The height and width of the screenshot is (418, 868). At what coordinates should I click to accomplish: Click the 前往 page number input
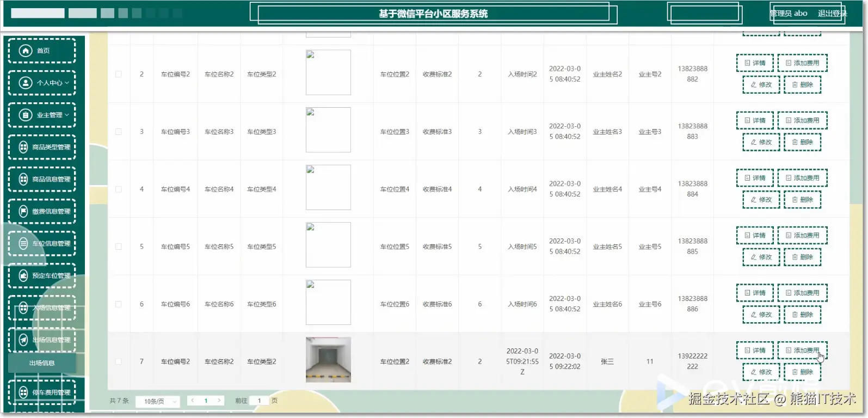(x=260, y=401)
